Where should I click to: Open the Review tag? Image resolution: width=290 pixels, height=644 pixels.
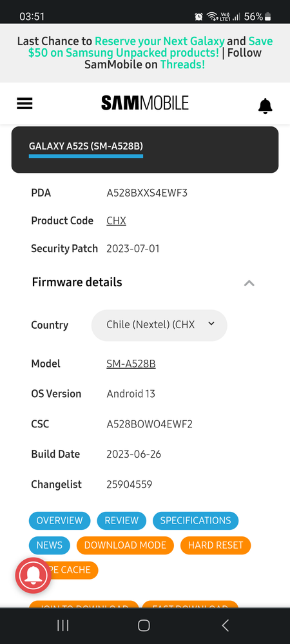[122, 520]
